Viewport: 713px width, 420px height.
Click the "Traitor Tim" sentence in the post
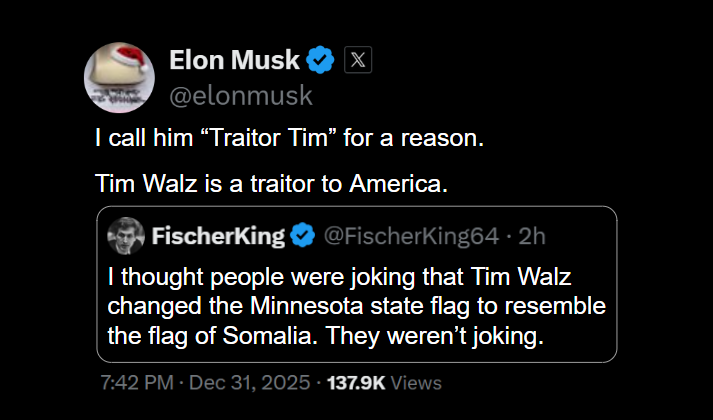(x=289, y=139)
